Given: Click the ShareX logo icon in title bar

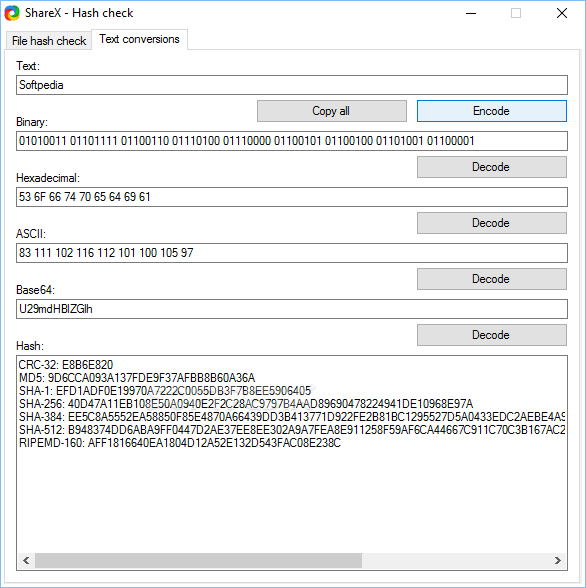Looking at the screenshot, I should point(12,13).
